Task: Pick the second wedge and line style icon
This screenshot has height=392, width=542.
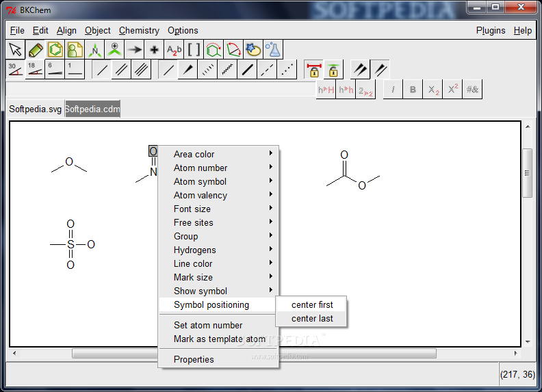Action: tap(380, 70)
